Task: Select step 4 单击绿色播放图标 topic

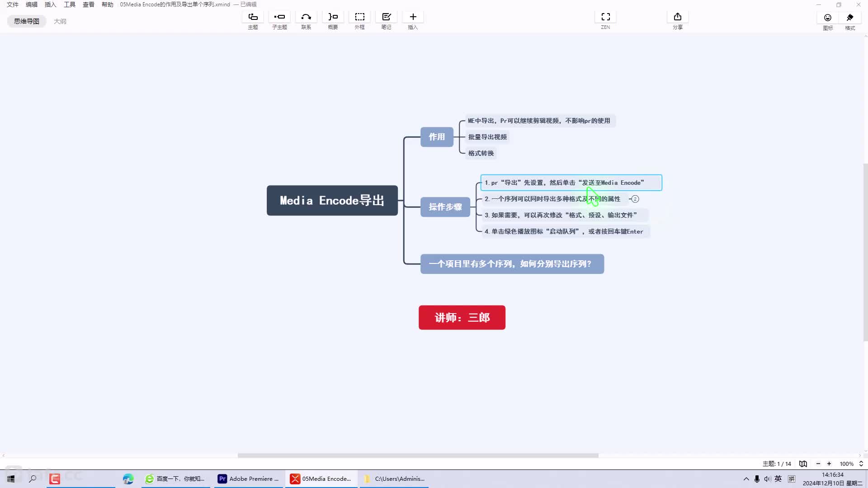Action: 566,231
